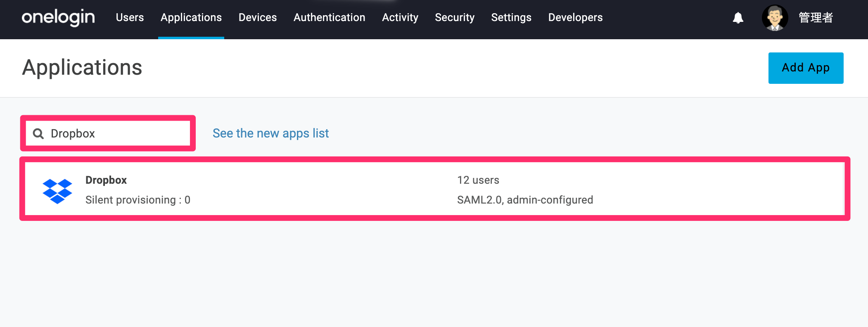Image resolution: width=868 pixels, height=327 pixels.
Task: Click the OneLogin logo
Action: 58,18
